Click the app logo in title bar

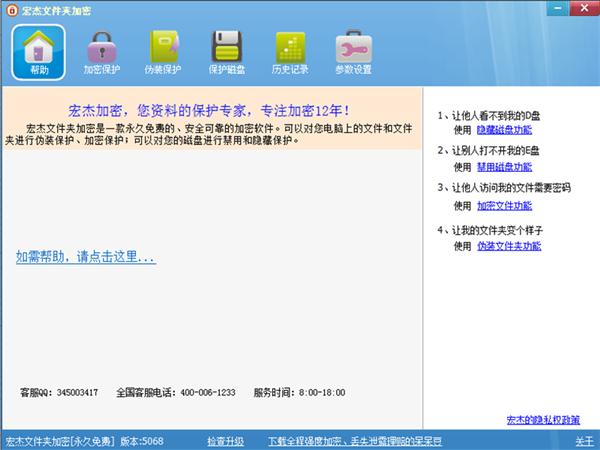[12, 10]
